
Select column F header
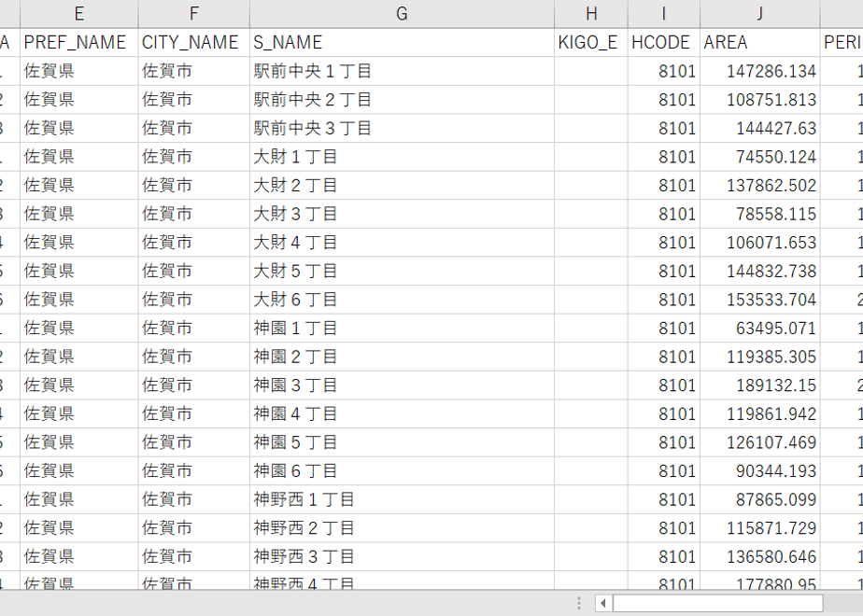click(x=193, y=14)
